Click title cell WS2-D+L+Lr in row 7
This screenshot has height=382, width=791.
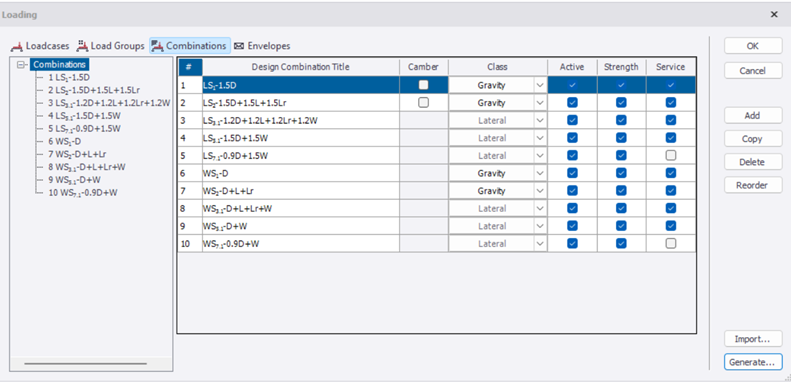pos(301,191)
